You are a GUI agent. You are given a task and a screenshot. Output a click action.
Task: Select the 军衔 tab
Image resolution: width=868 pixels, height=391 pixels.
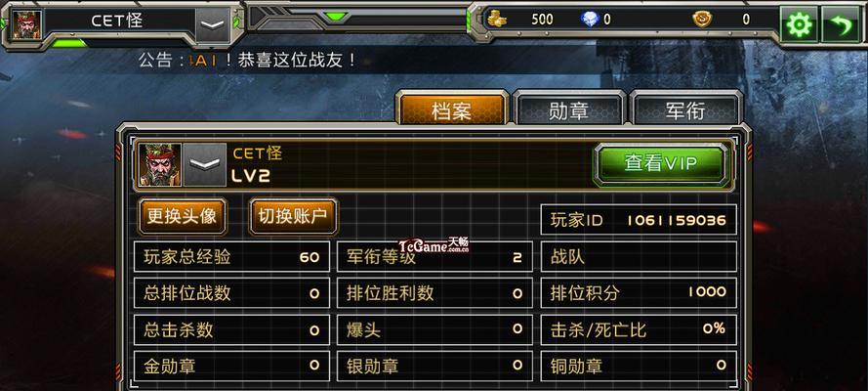685,109
